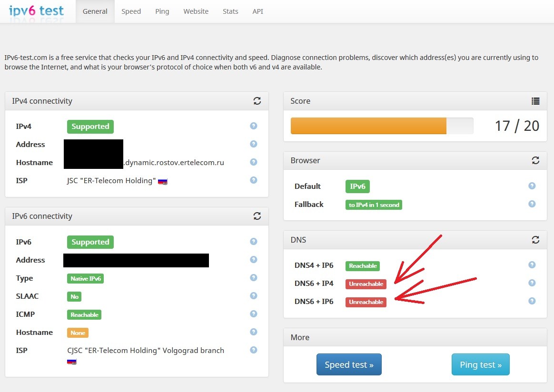Switch to the Ping tab
The height and width of the screenshot is (392, 554).
pos(162,11)
